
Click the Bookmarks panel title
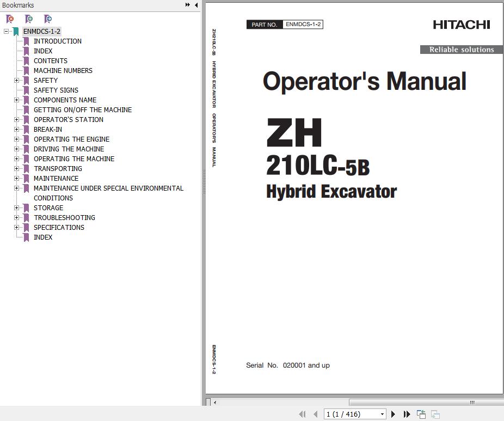[x=18, y=5]
